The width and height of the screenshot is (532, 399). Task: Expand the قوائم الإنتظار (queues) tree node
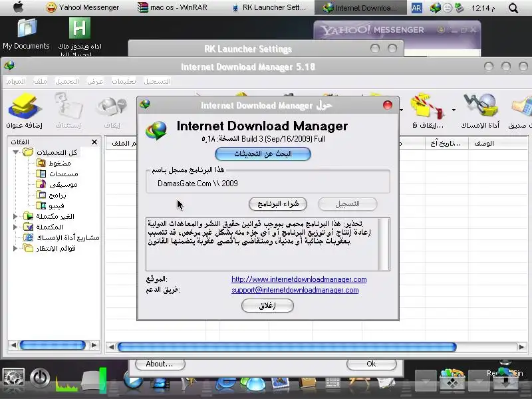coord(15,248)
